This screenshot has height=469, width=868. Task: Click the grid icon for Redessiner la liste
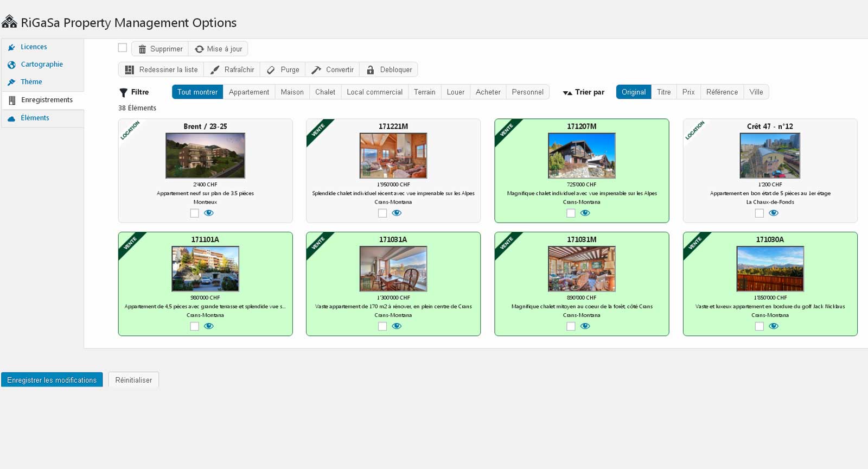coord(129,70)
